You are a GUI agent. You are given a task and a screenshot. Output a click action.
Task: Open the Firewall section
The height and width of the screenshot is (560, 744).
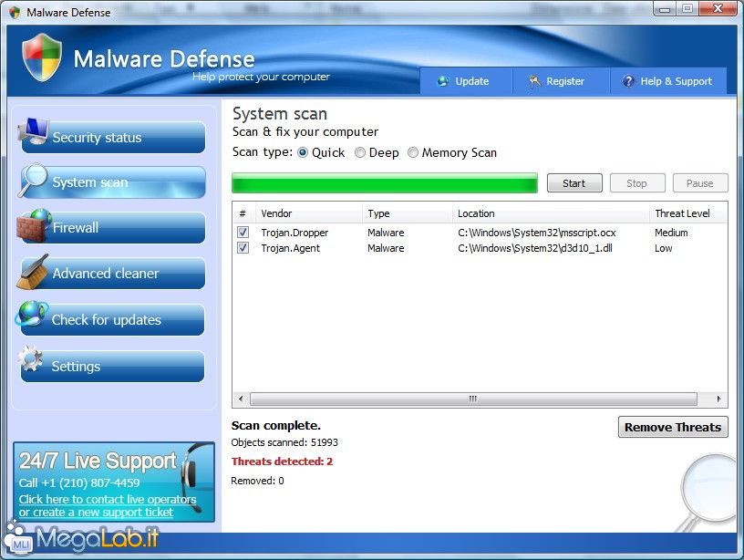[x=113, y=228]
